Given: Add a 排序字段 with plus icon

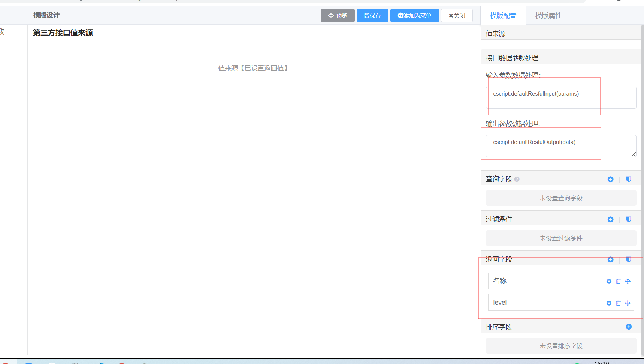Looking at the screenshot, I should [629, 327].
